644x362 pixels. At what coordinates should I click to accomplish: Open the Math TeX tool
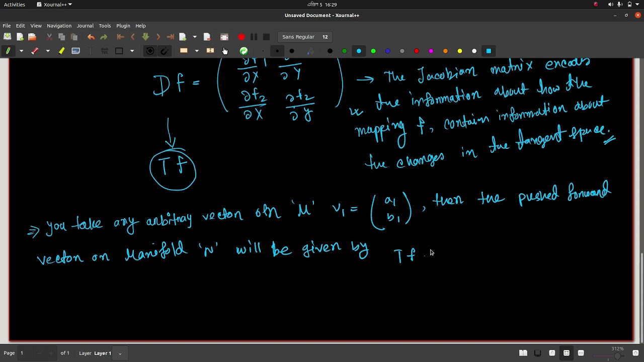pyautogui.click(x=105, y=51)
